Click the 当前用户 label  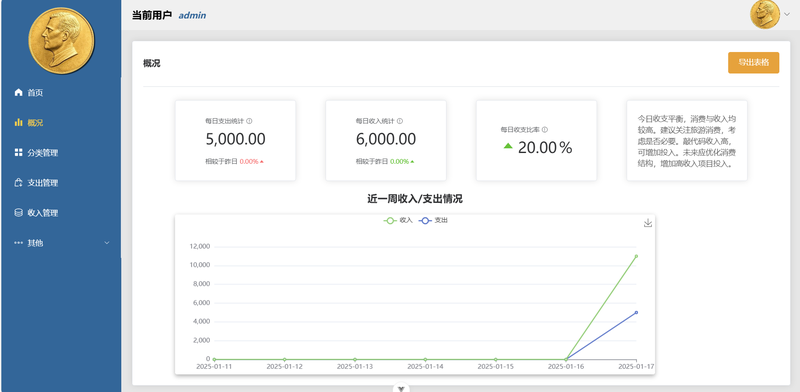[152, 15]
